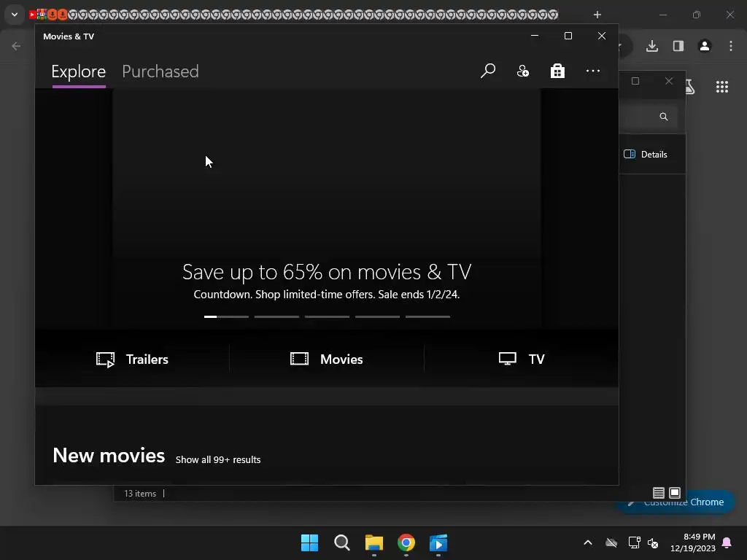This screenshot has width=747, height=560.
Task: Open Chrome three-dot menu
Action: pos(731,46)
